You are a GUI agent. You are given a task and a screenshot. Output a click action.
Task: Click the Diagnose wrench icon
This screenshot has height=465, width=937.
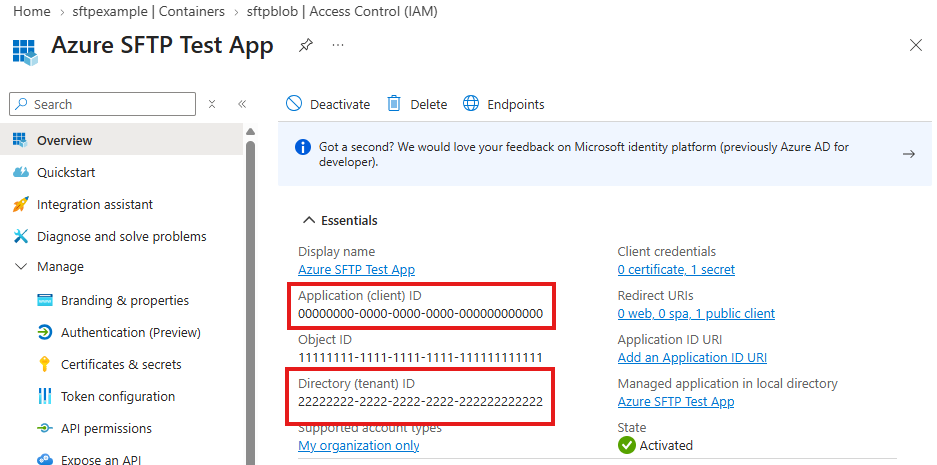(20, 237)
